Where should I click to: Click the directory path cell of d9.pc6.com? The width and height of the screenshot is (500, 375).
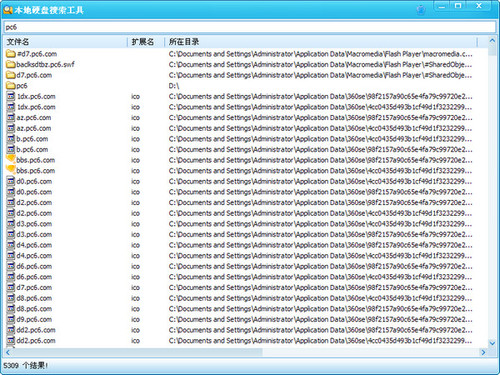pos(320,319)
